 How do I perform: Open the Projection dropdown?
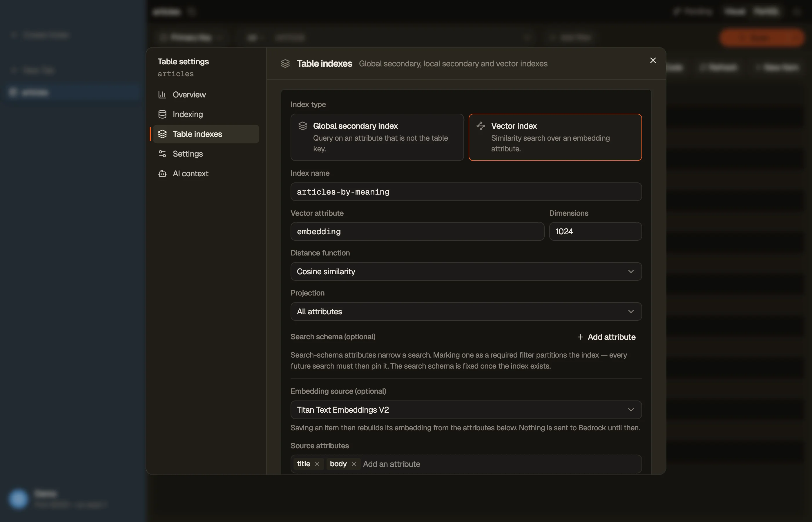point(466,311)
